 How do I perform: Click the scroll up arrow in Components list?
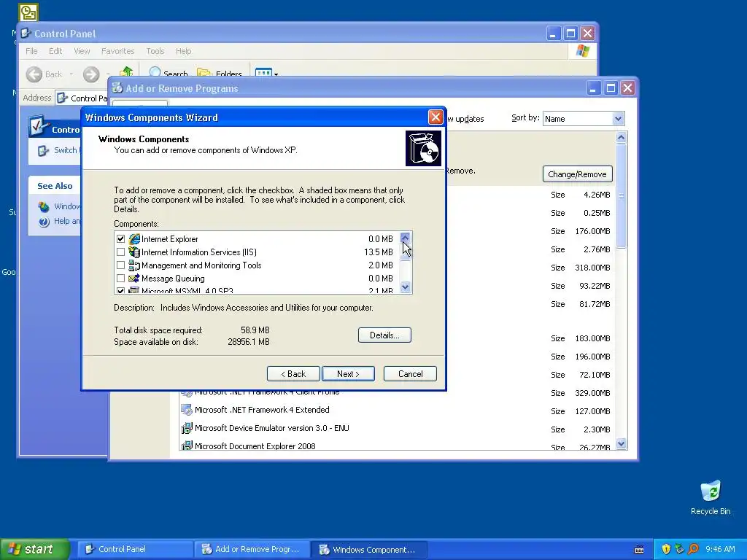(406, 238)
